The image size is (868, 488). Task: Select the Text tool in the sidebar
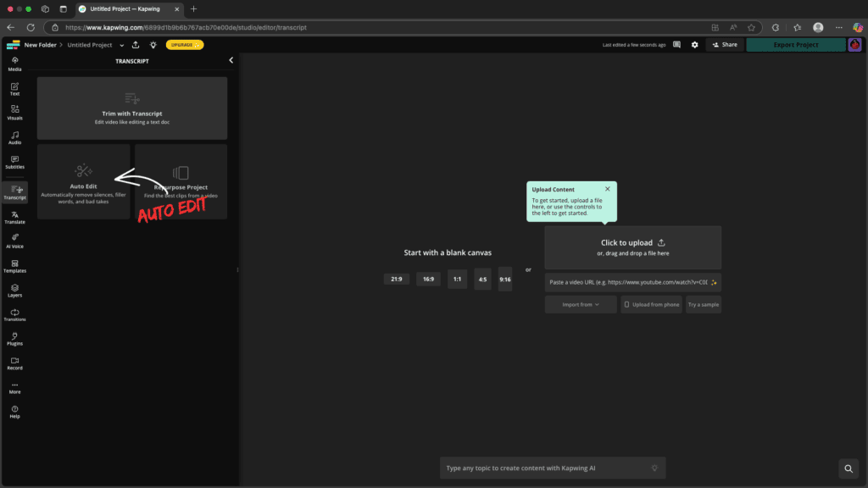(14, 87)
